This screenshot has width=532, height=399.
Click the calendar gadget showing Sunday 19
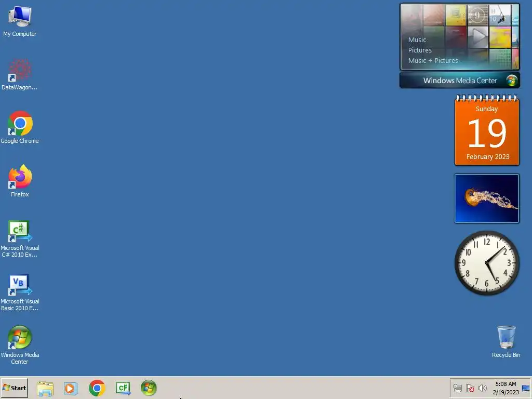pyautogui.click(x=487, y=130)
